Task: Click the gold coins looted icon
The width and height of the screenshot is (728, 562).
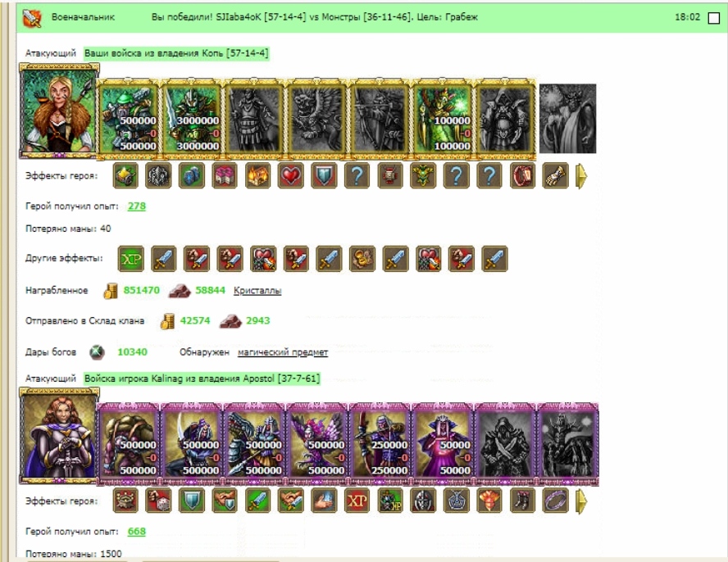Action: click(110, 291)
